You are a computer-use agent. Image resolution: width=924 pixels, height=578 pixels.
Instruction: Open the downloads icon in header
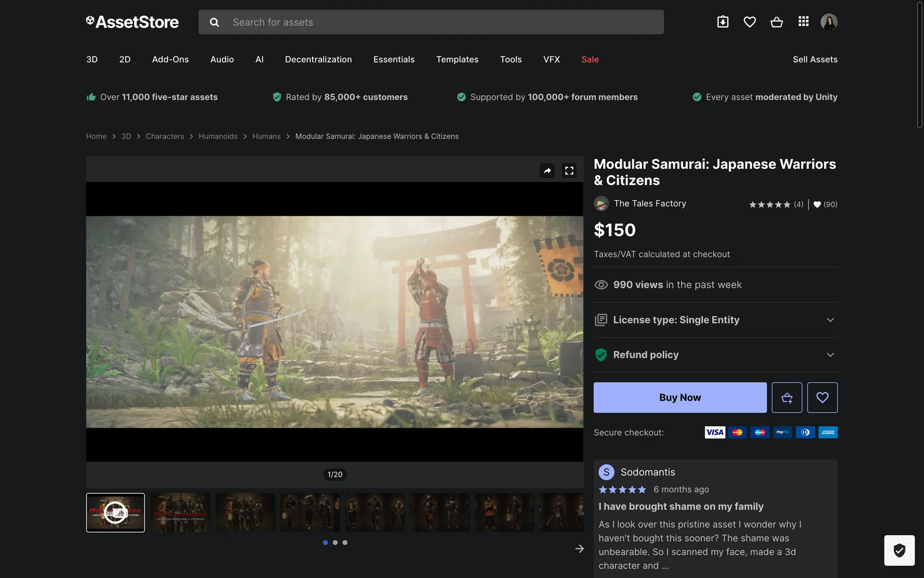click(x=722, y=22)
